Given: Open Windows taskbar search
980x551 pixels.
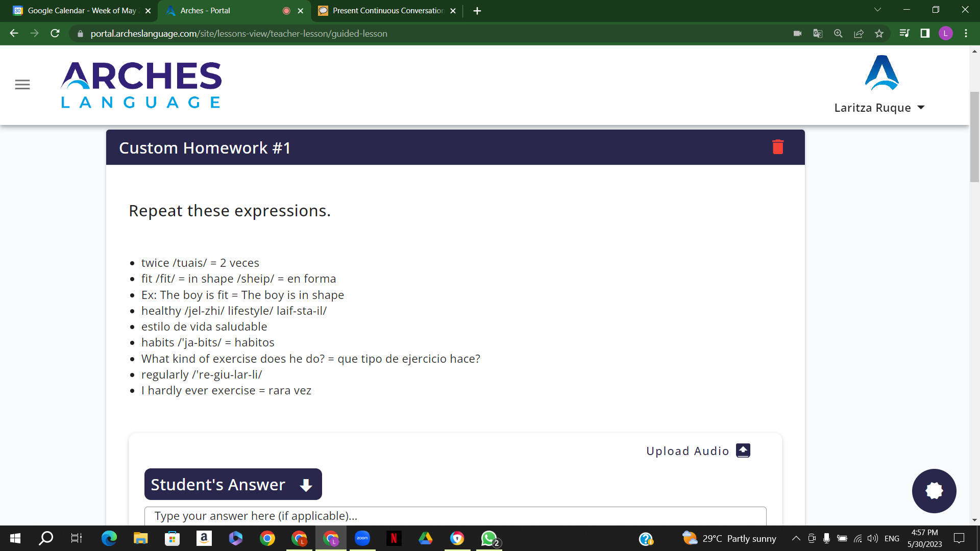Looking at the screenshot, I should click(x=46, y=538).
